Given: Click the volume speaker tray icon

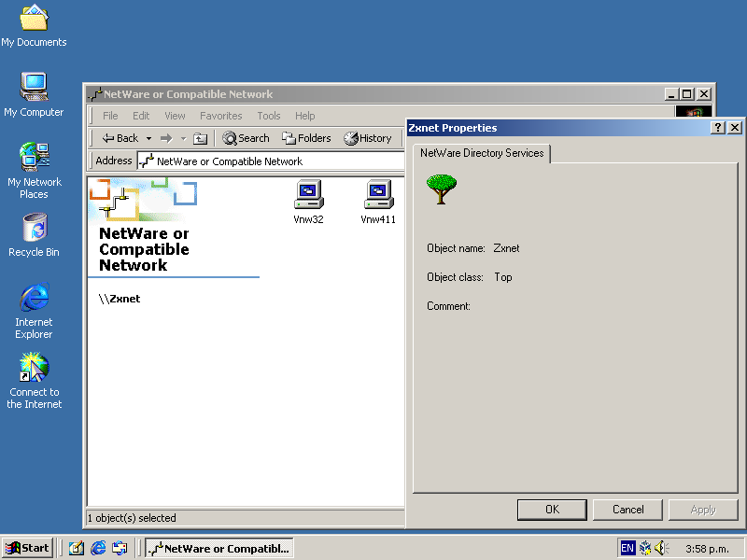Looking at the screenshot, I should 661,548.
